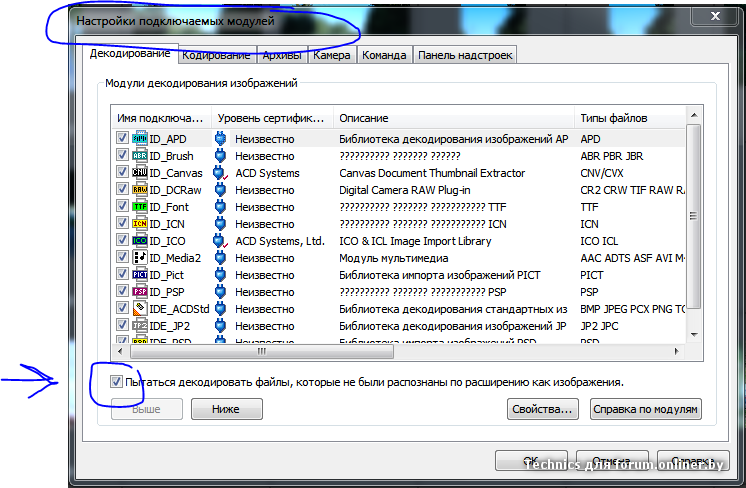Click the ID_ICN plugin icon

140,223
